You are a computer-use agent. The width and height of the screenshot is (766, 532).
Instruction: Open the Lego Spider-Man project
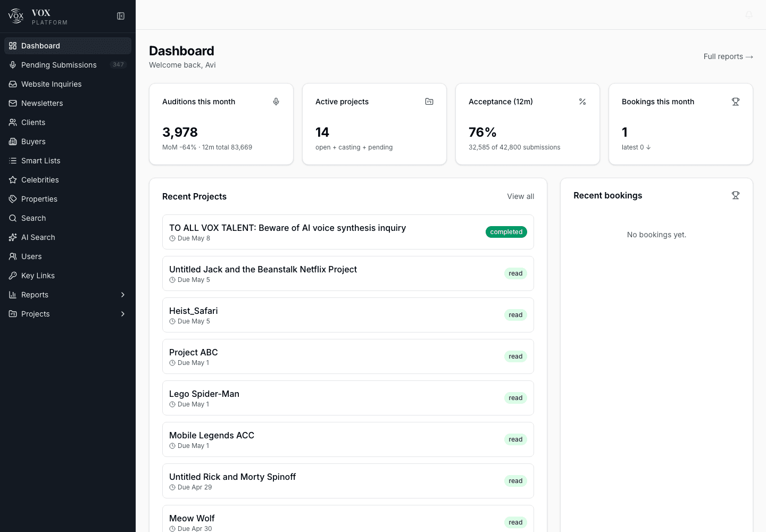(x=348, y=398)
